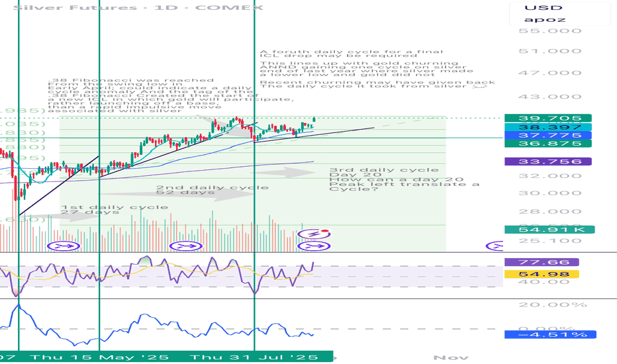Select the 37.775 blue price label
Screen dimensions: 617x364
(x=547, y=136)
